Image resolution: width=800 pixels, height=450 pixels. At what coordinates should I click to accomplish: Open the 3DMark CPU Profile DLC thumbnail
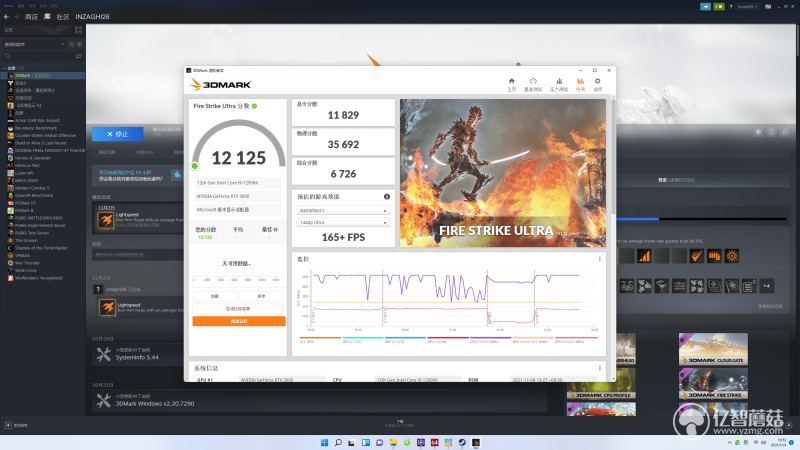601,384
